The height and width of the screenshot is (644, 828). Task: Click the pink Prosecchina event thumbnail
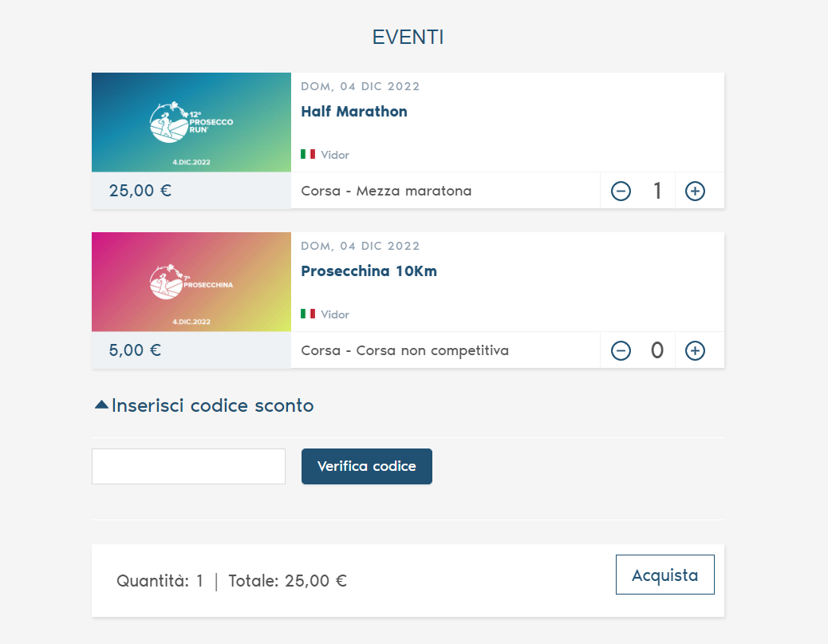point(191,282)
